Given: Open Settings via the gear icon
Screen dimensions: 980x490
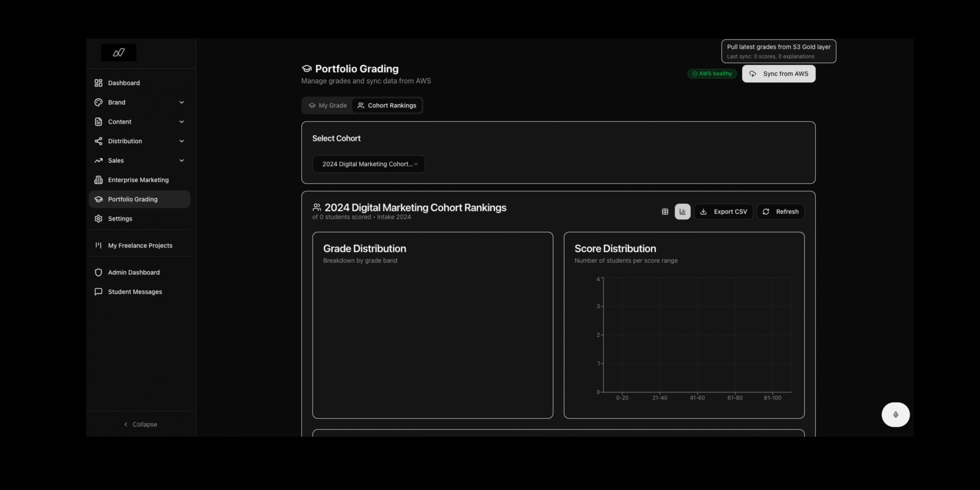Looking at the screenshot, I should point(98,218).
